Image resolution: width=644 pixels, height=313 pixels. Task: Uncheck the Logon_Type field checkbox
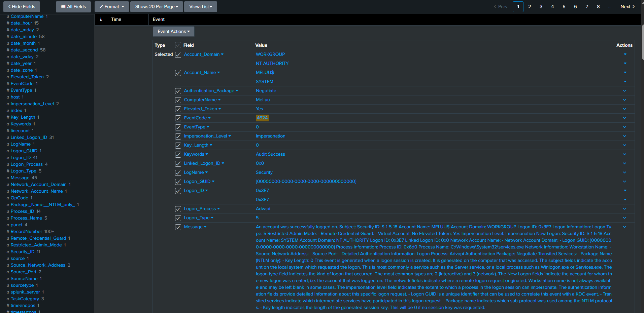pyautogui.click(x=178, y=218)
